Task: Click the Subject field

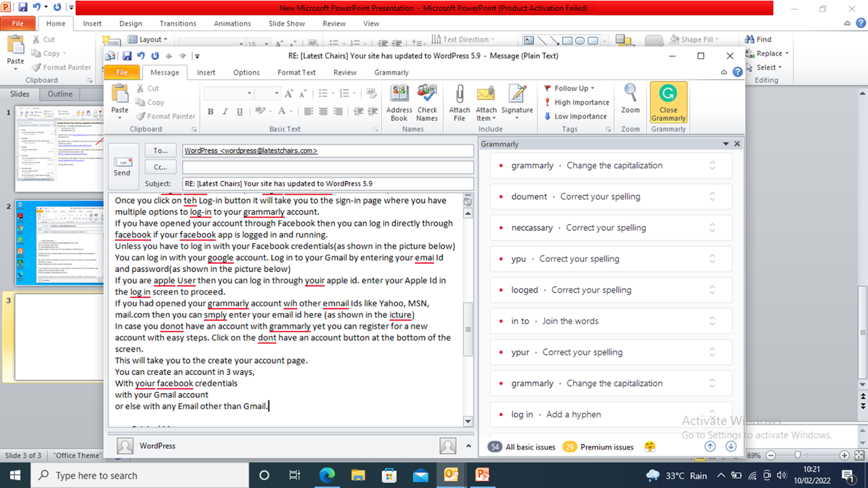Action: tap(328, 184)
